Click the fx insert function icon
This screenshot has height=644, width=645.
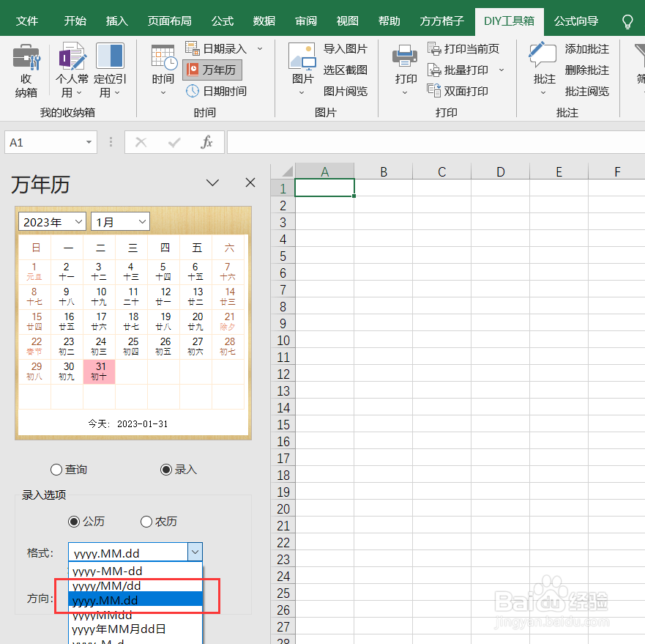(206, 142)
